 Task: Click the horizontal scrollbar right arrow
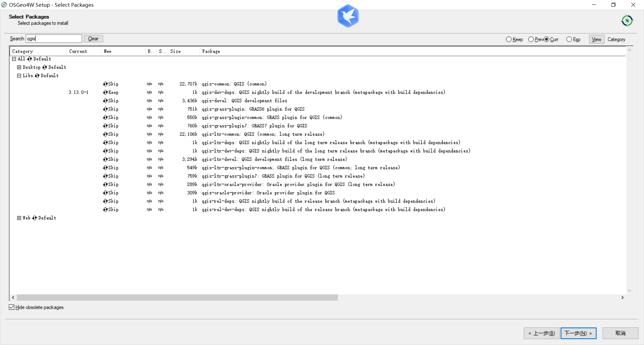click(x=623, y=297)
